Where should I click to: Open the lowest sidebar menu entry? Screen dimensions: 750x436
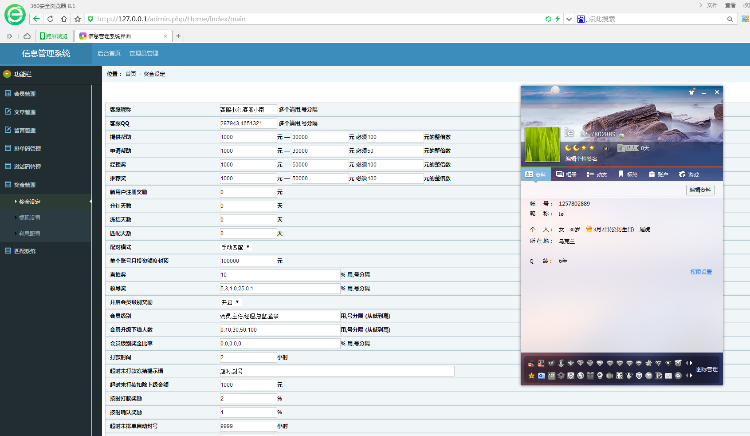pyautogui.click(x=45, y=251)
